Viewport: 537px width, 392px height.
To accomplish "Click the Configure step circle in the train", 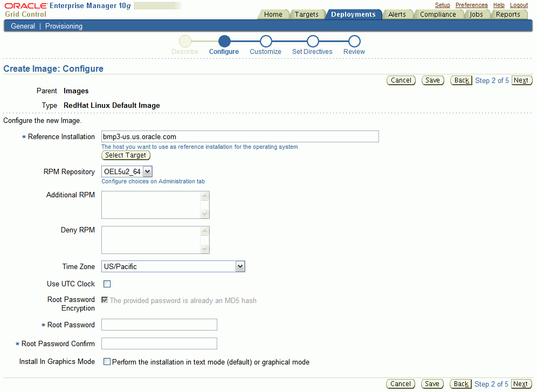I will (224, 42).
